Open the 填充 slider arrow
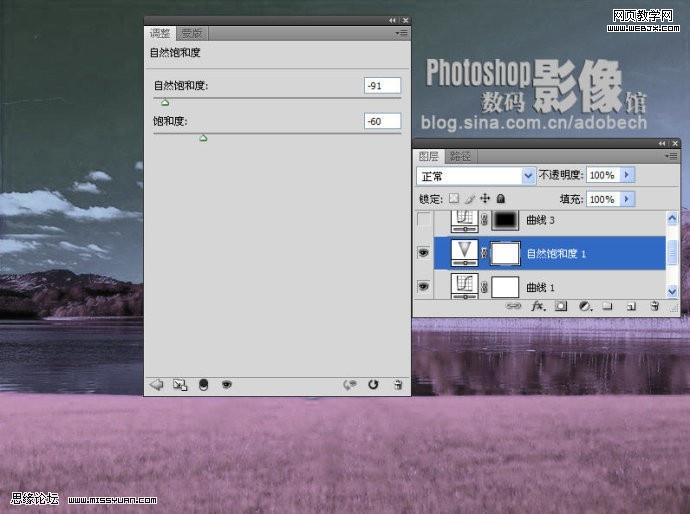This screenshot has height=514, width=690. pyautogui.click(x=627, y=199)
